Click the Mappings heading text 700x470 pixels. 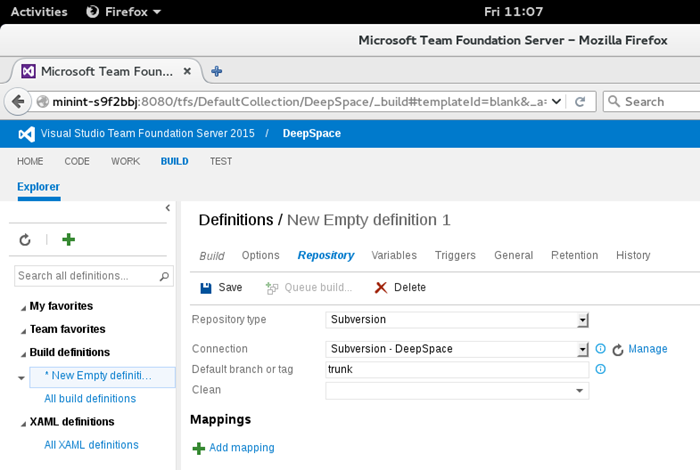click(221, 420)
